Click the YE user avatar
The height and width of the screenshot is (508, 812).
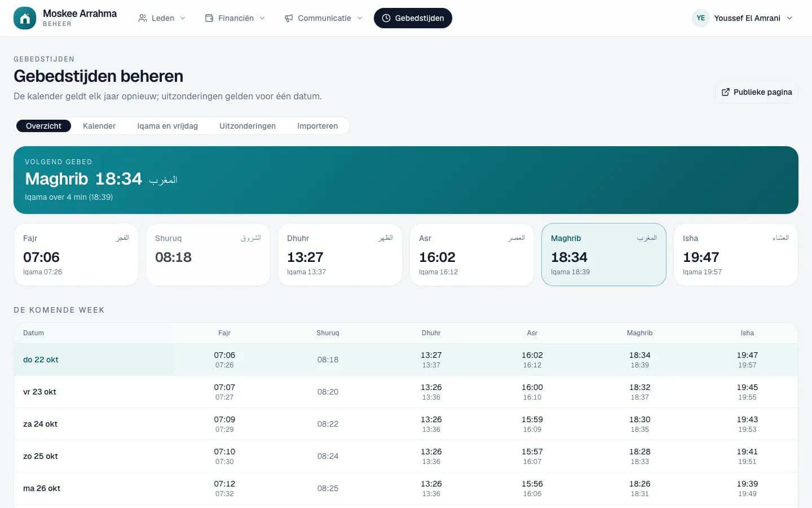coord(700,18)
